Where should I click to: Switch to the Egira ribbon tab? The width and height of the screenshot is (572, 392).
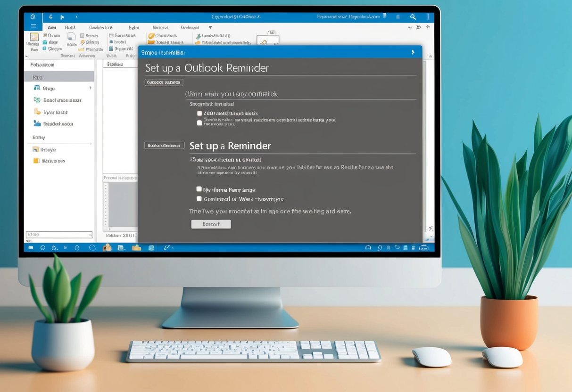click(x=134, y=27)
